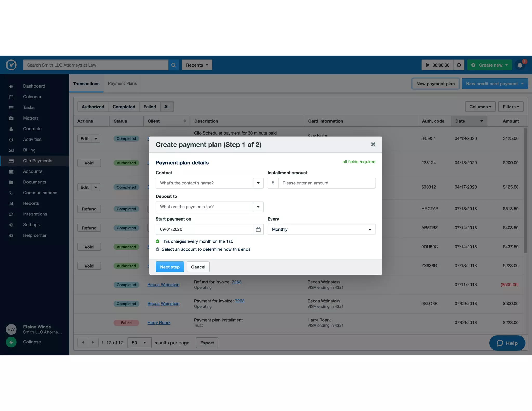This screenshot has height=411, width=532.
Task: Open the Help chat bubble
Action: 507,343
